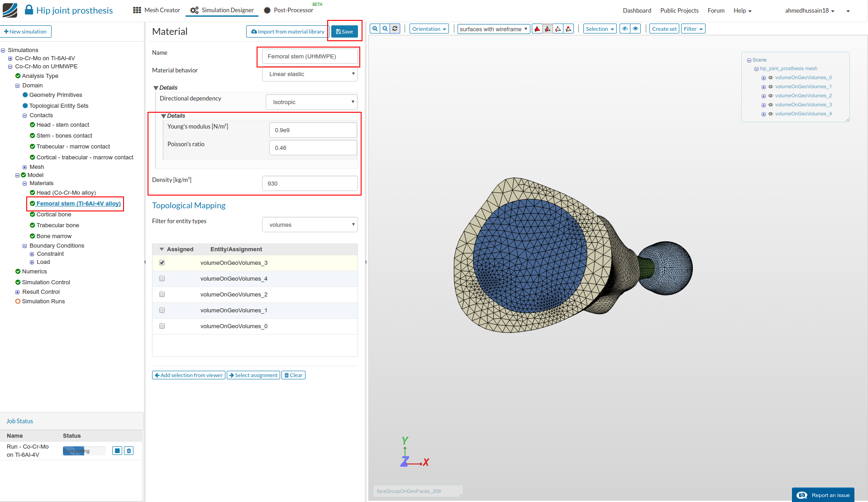Open the Orientation dropdown

(429, 29)
